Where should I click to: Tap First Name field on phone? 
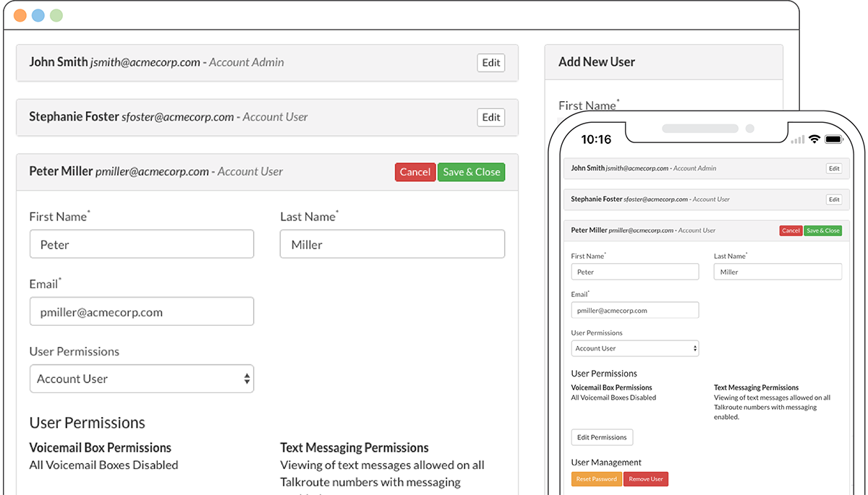pyautogui.click(x=635, y=272)
